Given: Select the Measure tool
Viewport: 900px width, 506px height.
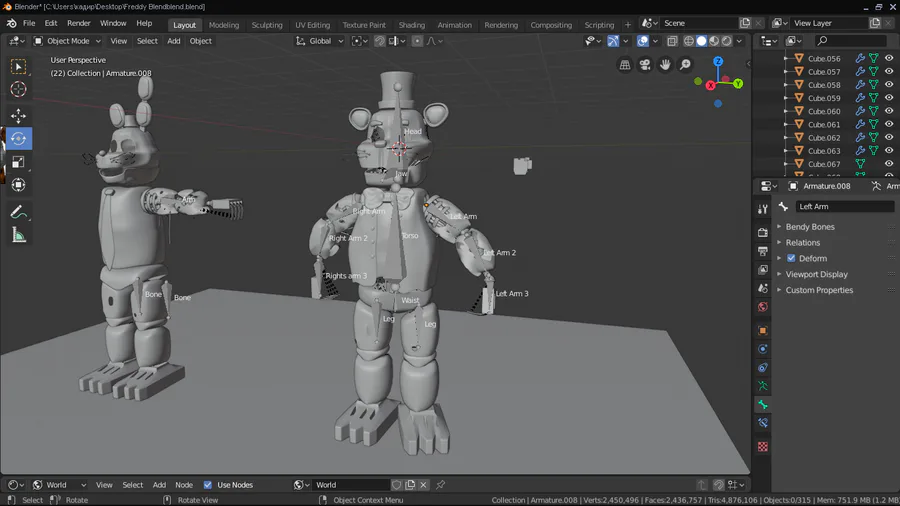Looking at the screenshot, I should [18, 235].
